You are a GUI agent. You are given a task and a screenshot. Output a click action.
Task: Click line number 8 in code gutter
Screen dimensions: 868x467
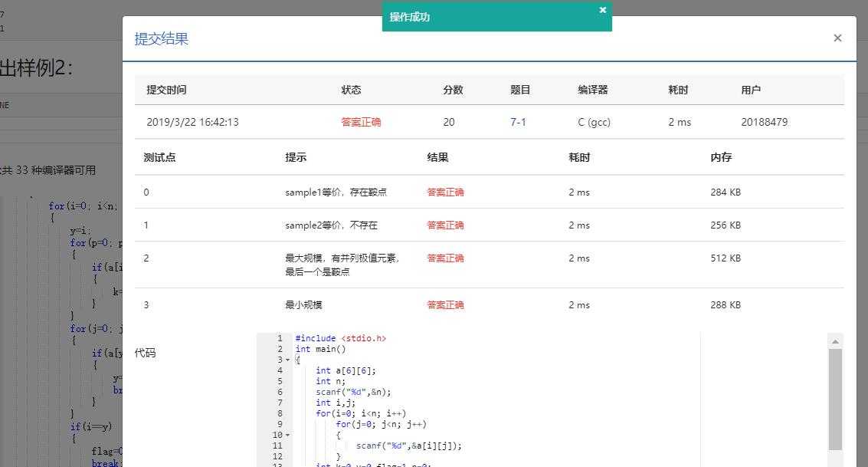(x=280, y=414)
